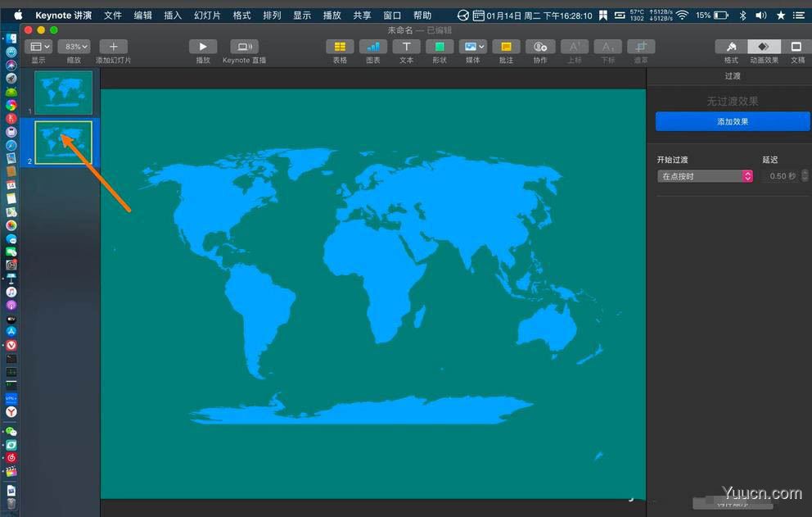The image size is (812, 517).
Task: Open Apple TV icon in dock
Action: [11, 319]
